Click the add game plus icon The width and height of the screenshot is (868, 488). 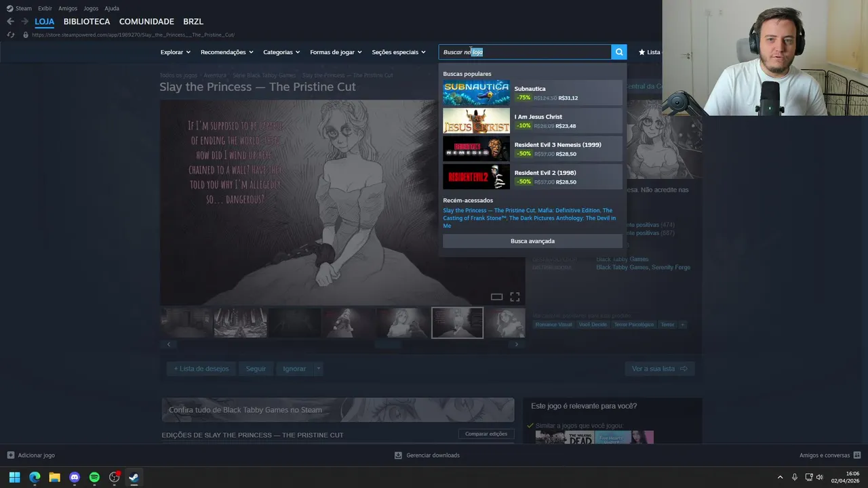(x=10, y=455)
